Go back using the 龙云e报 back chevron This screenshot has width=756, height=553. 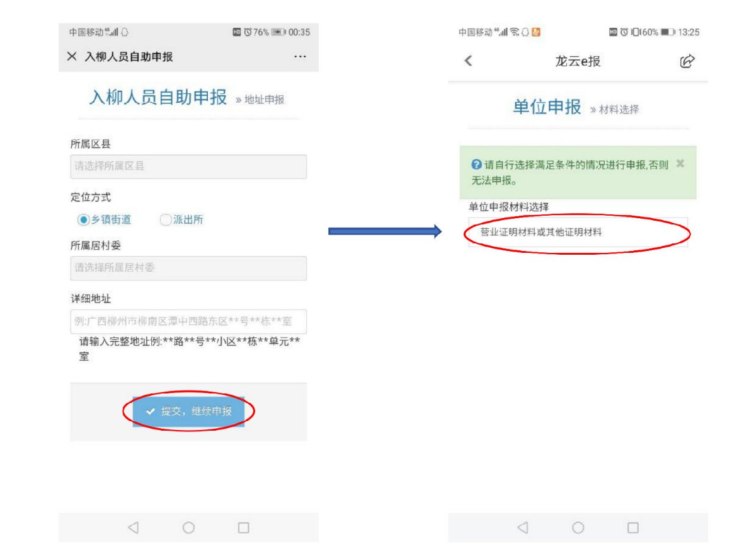pyautogui.click(x=468, y=61)
